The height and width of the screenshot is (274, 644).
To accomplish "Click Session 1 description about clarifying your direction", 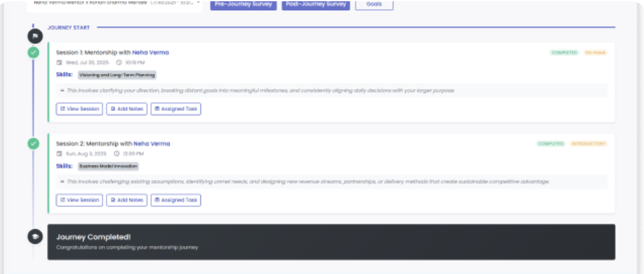I will pos(261,90).
